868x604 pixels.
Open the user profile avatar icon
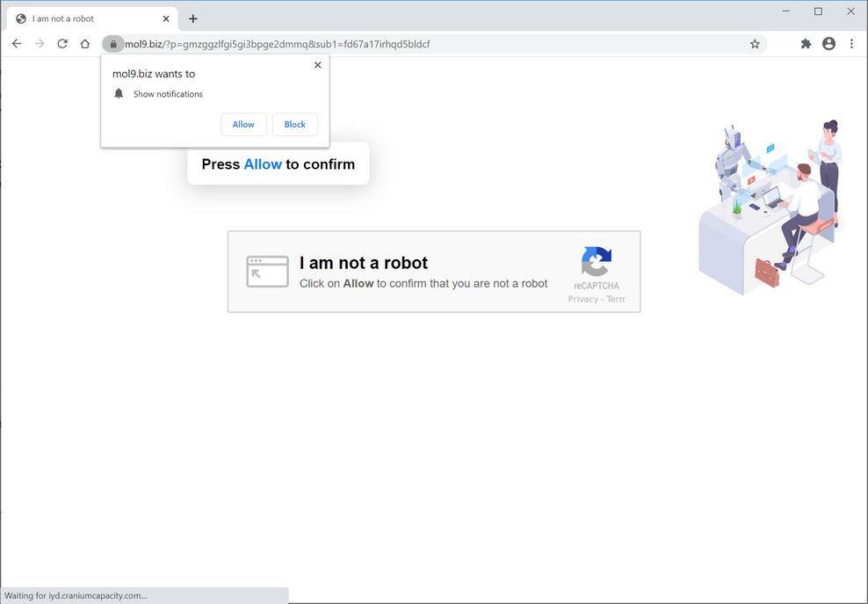pyautogui.click(x=828, y=44)
